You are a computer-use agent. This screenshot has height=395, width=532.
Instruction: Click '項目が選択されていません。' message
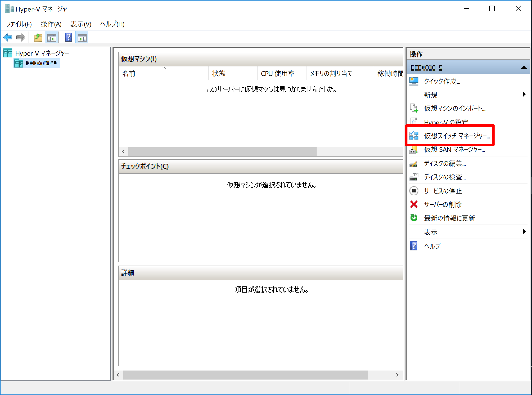pyautogui.click(x=271, y=290)
